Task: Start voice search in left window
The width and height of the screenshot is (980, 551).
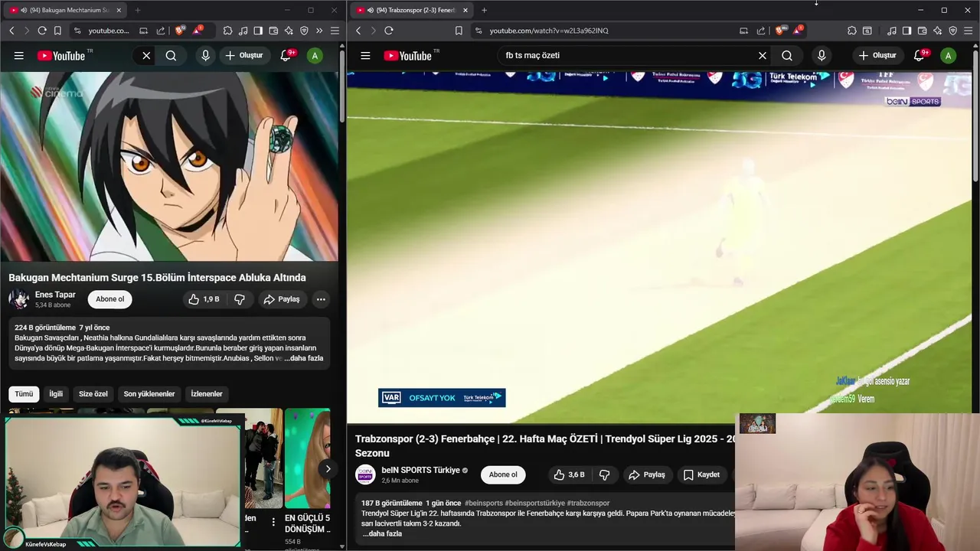Action: (x=205, y=55)
